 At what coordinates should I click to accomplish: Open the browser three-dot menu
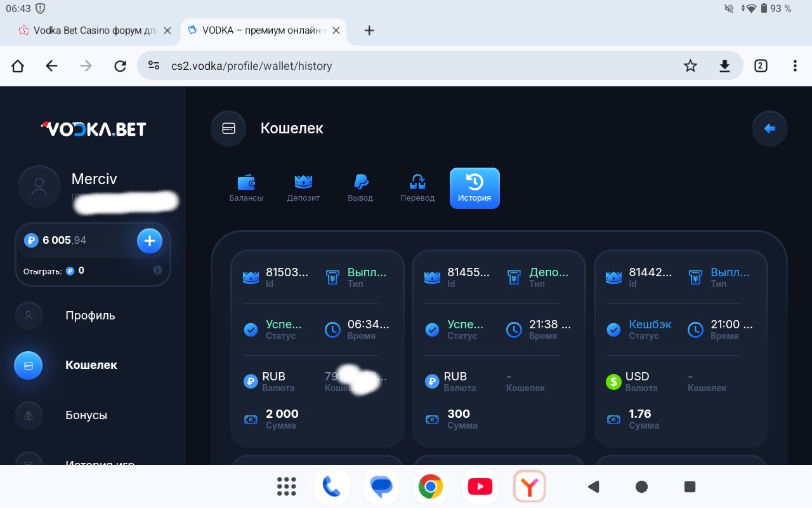(x=795, y=66)
